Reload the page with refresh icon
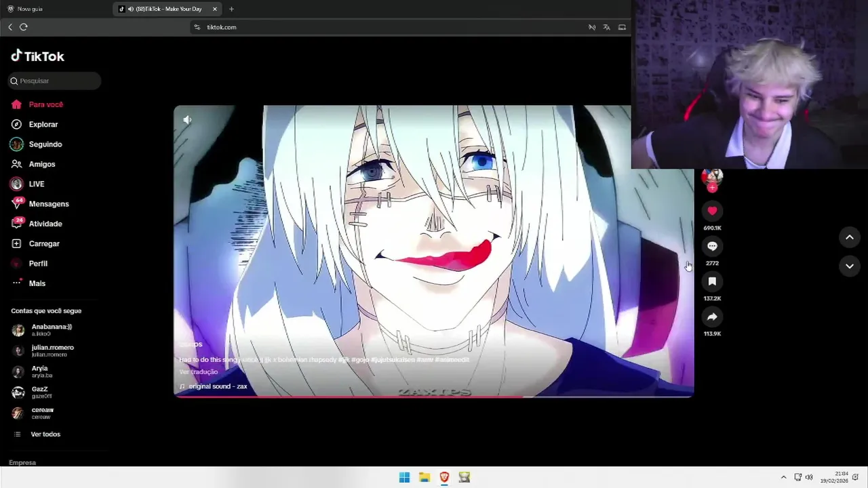 24,27
